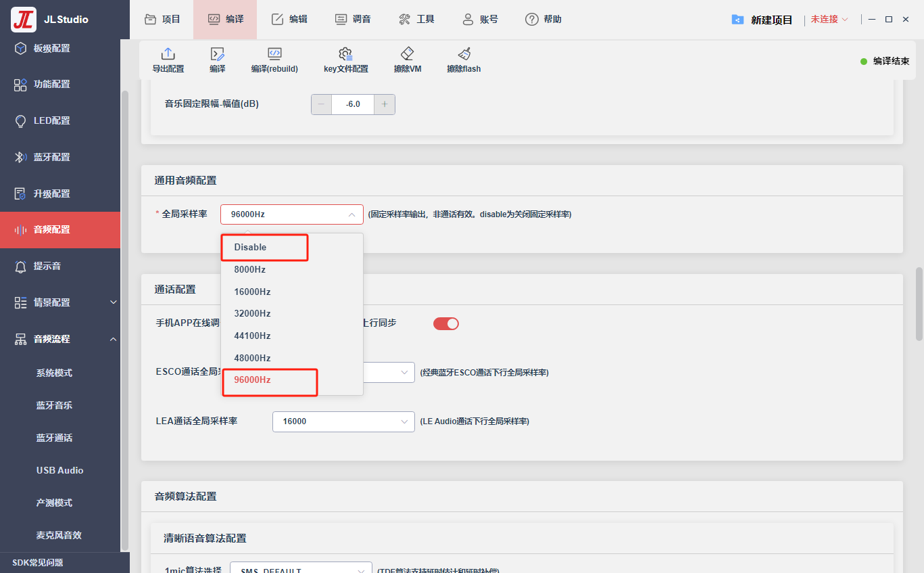Click the 擦除VM eraser icon
This screenshot has width=924, height=573.
[407, 54]
